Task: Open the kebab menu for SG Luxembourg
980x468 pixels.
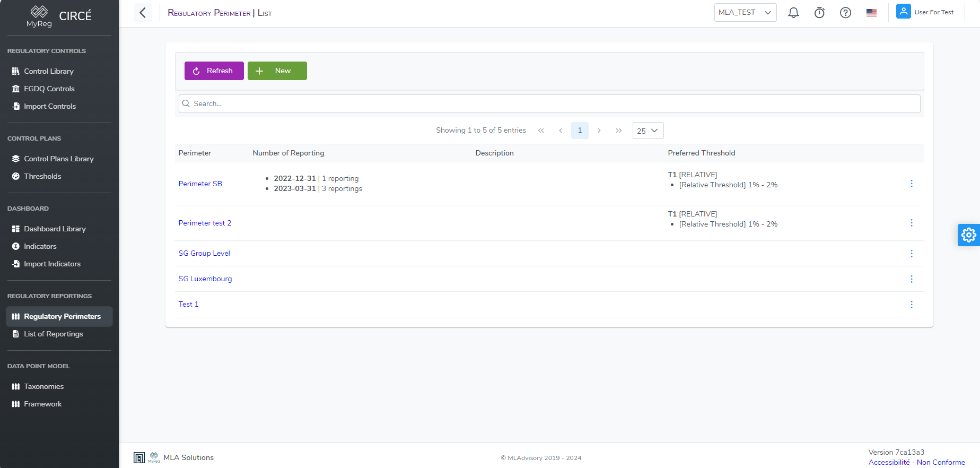Action: pyautogui.click(x=911, y=279)
